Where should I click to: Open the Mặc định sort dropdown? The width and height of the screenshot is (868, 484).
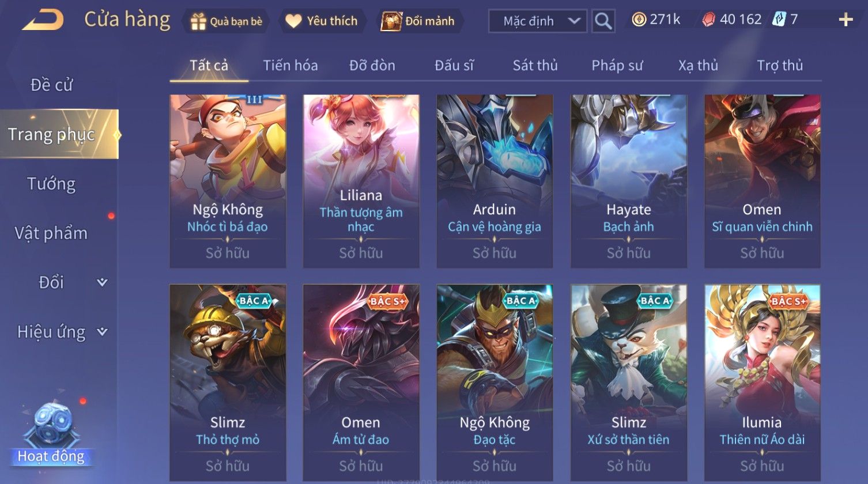538,21
